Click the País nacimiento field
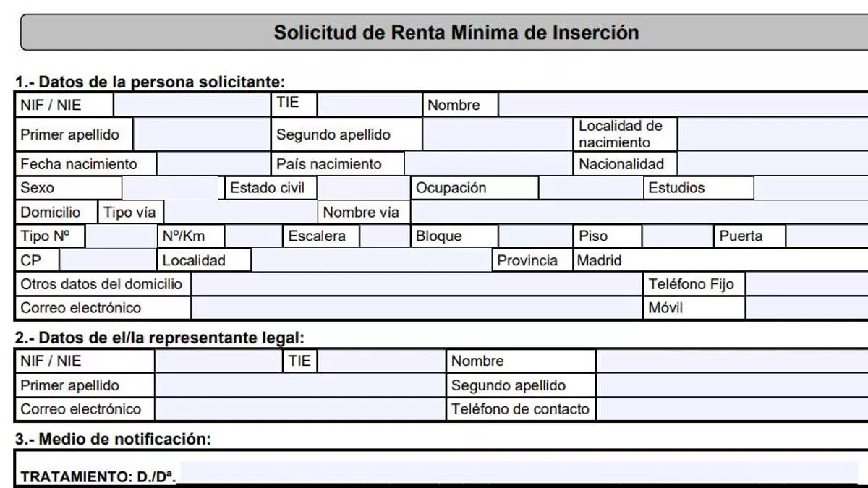 [x=489, y=164]
